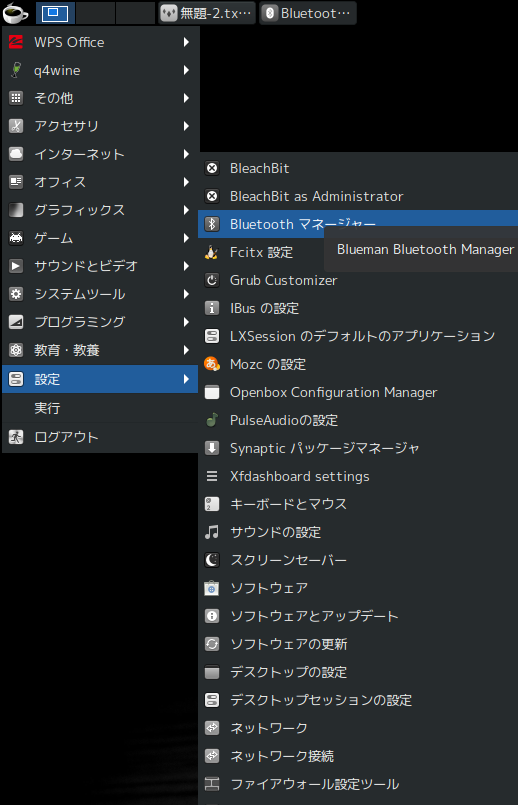
Task: Click the サウンドとビデオ play icon
Action: (16, 266)
